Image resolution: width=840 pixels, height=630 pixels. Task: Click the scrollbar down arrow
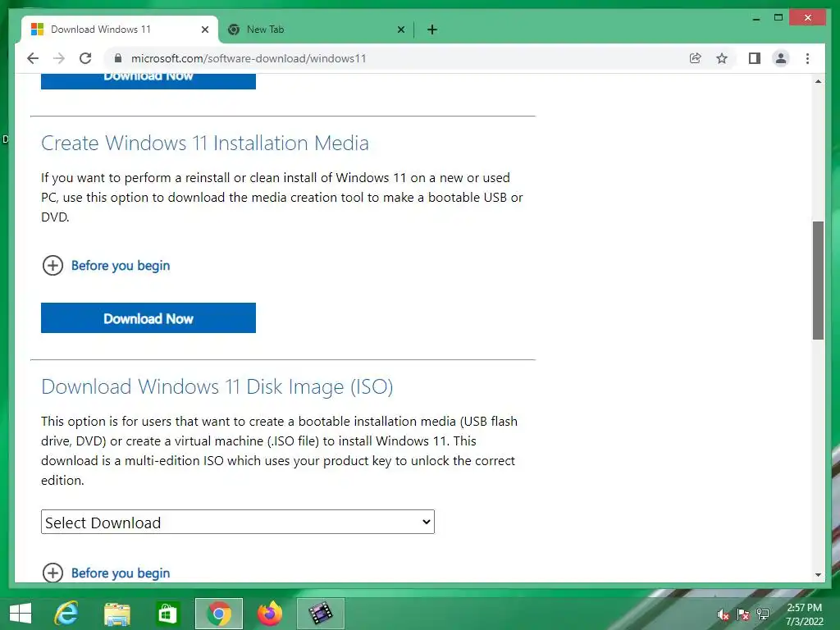click(x=818, y=575)
